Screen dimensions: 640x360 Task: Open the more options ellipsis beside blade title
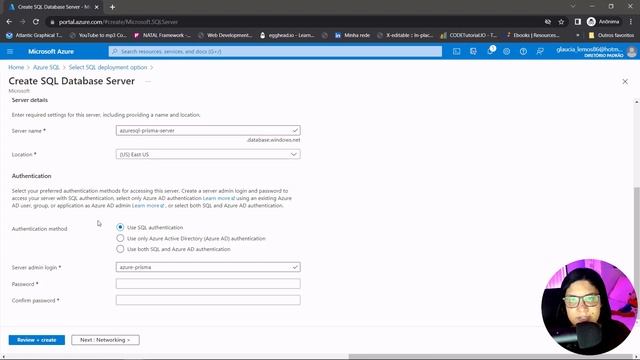click(x=148, y=81)
